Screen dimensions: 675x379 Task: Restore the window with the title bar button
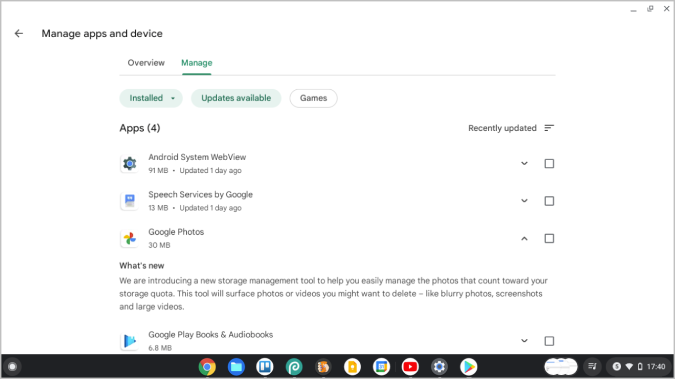(x=650, y=9)
